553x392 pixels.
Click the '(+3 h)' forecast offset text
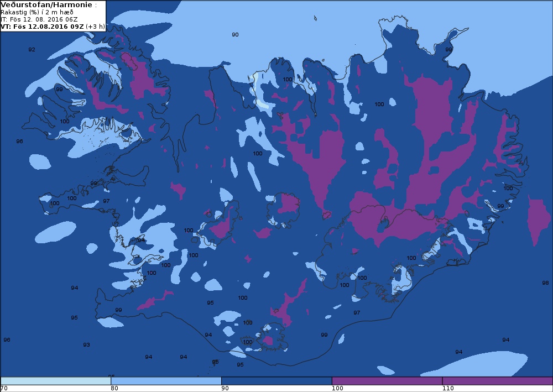(x=95, y=27)
